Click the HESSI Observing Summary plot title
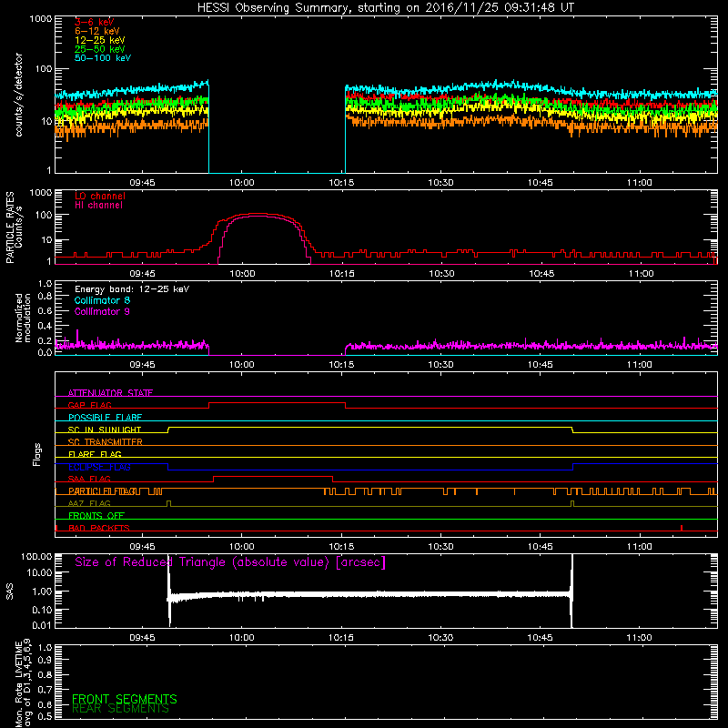 [386, 8]
